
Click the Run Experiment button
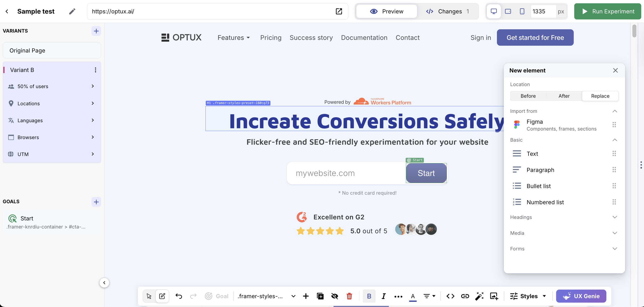pyautogui.click(x=608, y=11)
